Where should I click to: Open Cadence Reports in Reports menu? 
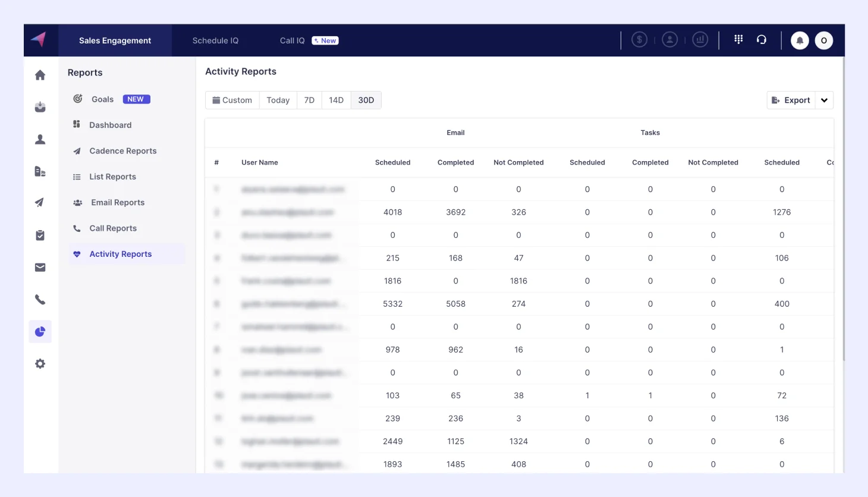tap(122, 151)
